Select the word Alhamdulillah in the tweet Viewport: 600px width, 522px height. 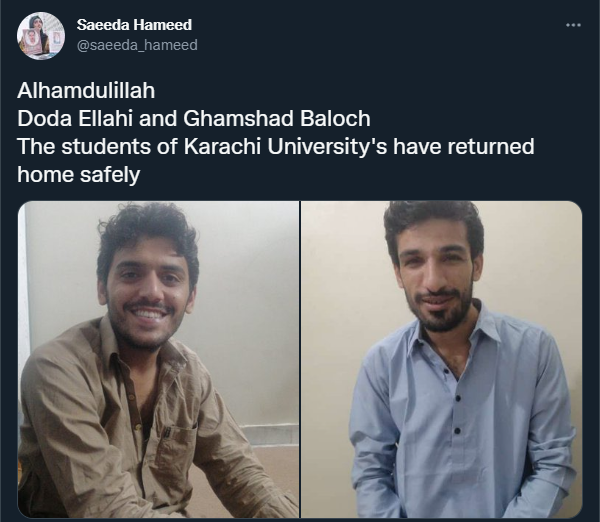pos(86,91)
